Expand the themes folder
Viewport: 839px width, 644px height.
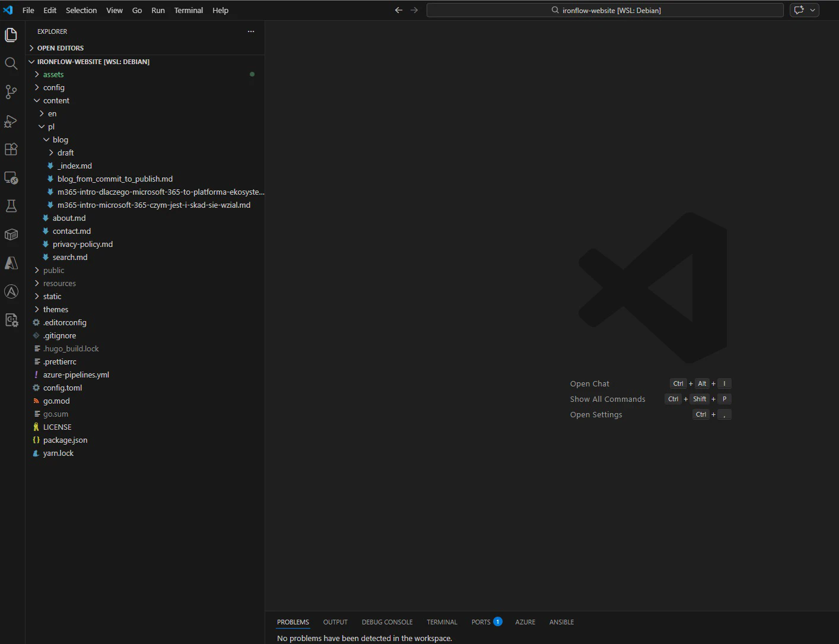(x=56, y=309)
